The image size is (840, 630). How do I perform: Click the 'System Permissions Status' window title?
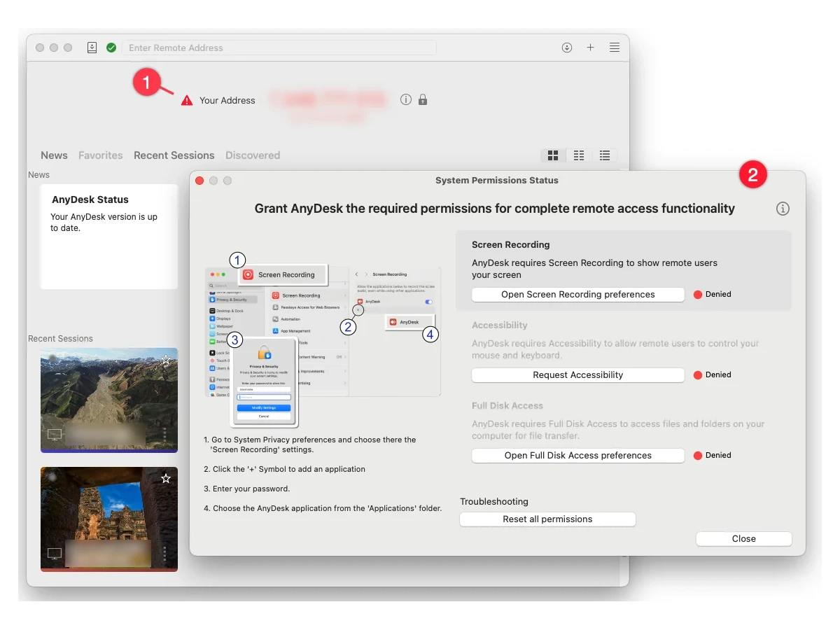click(497, 181)
